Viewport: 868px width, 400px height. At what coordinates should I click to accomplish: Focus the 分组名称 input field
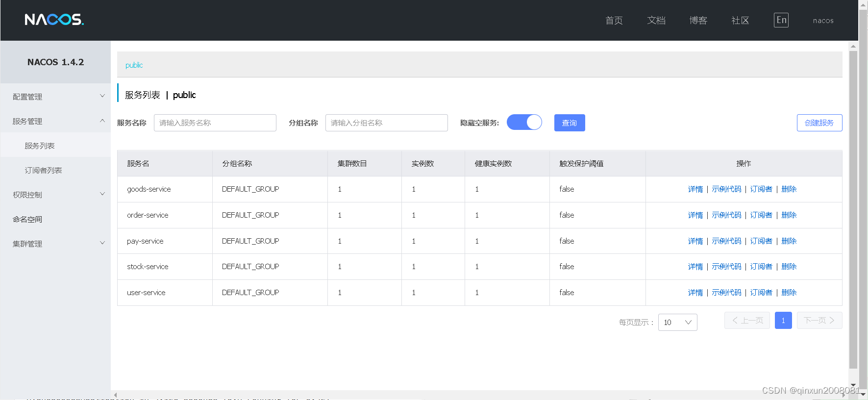tap(387, 123)
